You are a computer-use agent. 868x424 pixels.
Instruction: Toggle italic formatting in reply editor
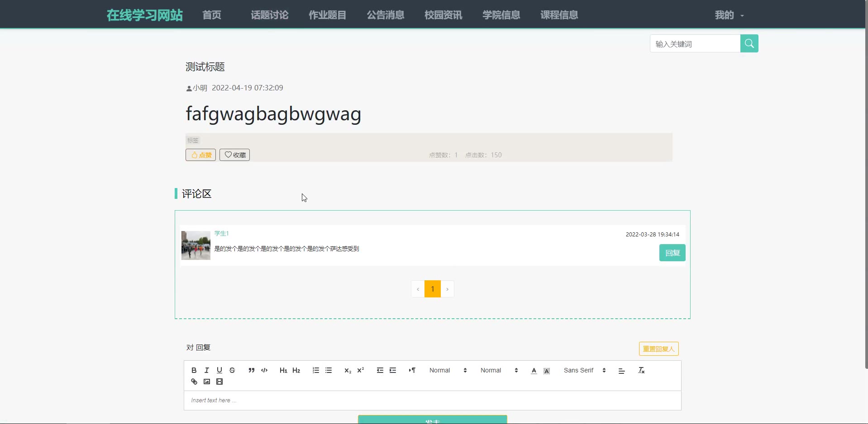point(207,370)
